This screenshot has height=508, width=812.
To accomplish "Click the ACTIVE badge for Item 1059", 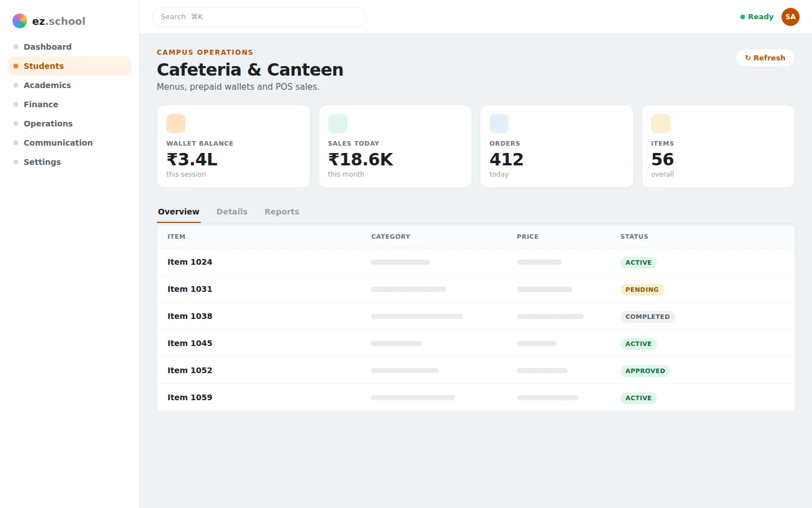I will pos(638,398).
